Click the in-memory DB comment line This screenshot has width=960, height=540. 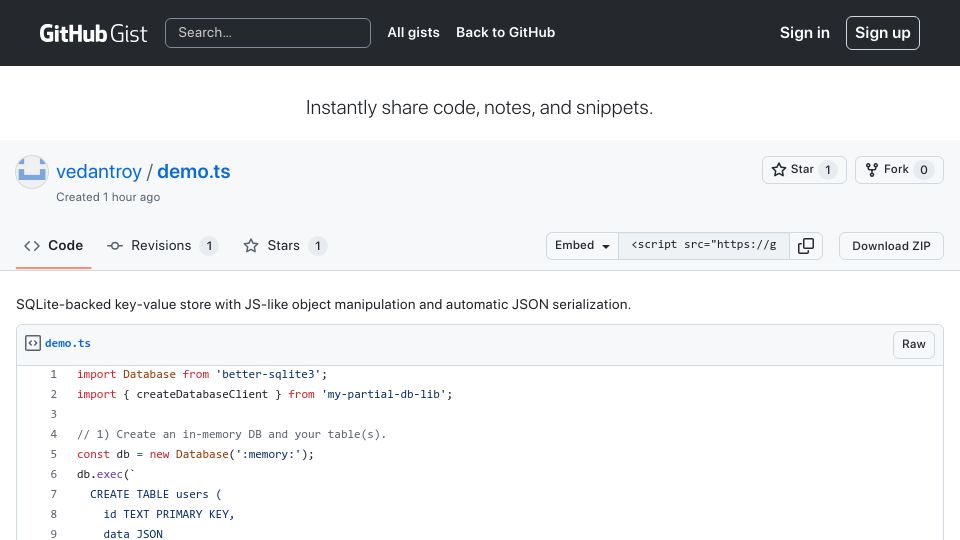[231, 434]
